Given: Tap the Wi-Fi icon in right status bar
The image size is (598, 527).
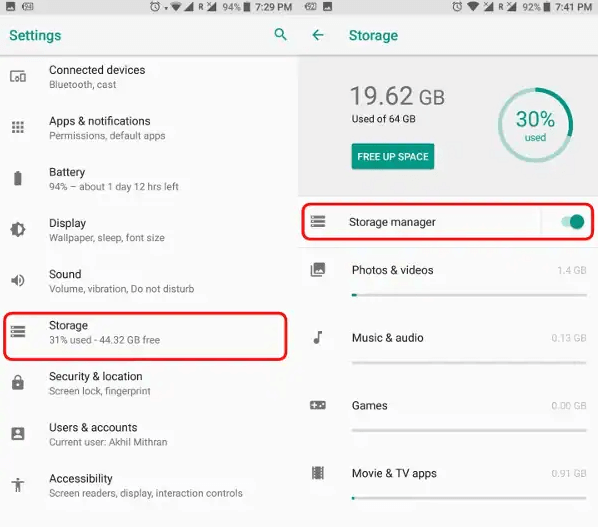Looking at the screenshot, I should 473,6.
